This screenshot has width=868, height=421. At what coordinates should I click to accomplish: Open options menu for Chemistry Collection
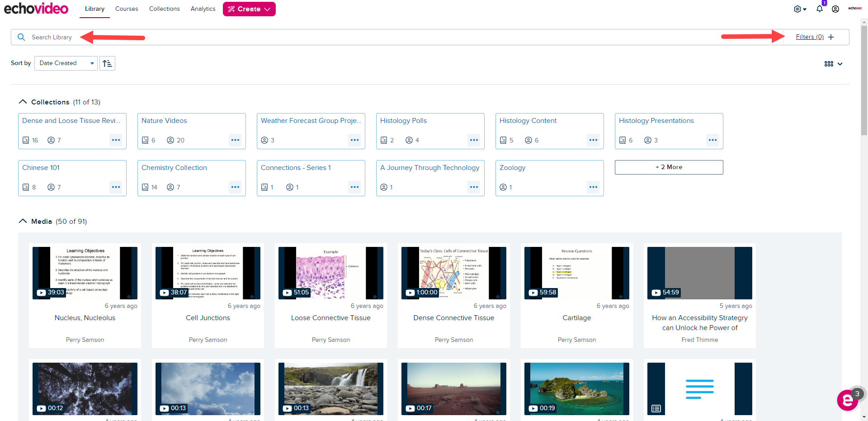pos(235,187)
